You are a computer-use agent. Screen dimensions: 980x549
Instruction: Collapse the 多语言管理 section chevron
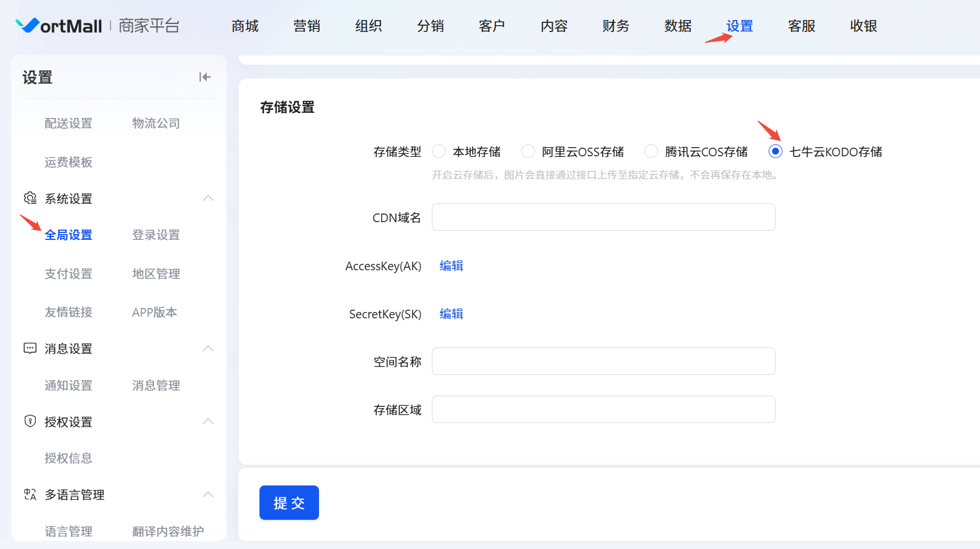208,495
